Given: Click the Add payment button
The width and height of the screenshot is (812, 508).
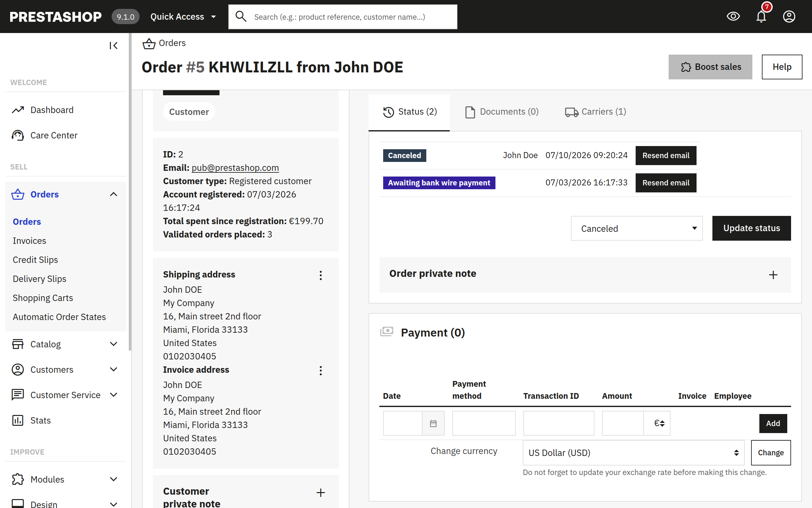Looking at the screenshot, I should click(773, 423).
